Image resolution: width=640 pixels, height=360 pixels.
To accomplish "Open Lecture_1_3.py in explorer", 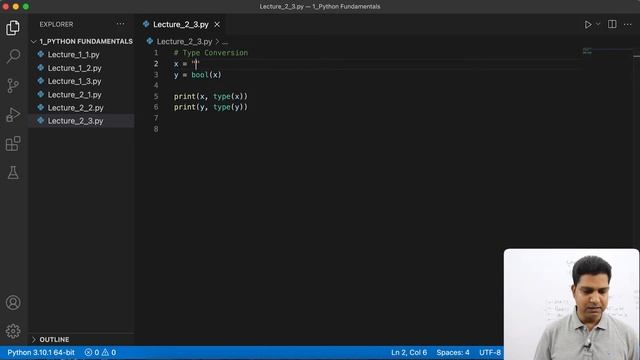I will pos(74,81).
